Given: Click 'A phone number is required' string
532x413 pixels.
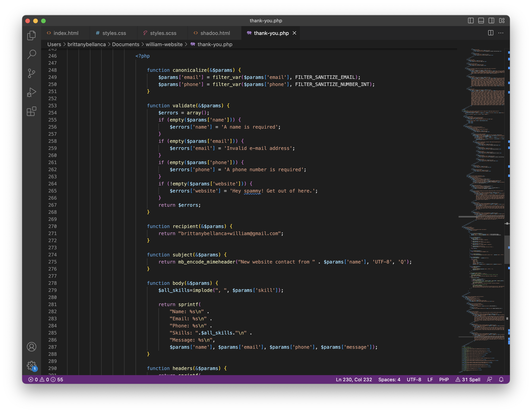Looking at the screenshot, I should pos(264,169).
